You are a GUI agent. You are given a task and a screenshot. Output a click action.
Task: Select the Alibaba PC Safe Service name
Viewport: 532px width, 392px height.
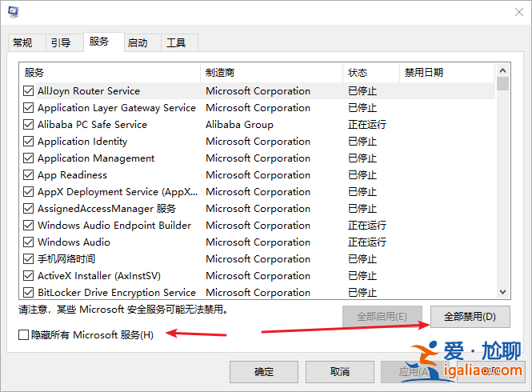coord(92,125)
